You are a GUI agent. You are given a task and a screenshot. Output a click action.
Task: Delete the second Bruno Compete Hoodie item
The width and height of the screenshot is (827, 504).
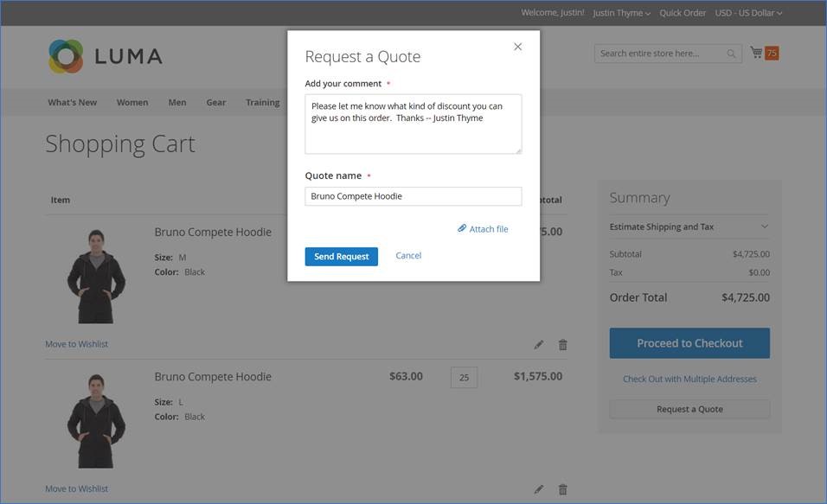562,488
